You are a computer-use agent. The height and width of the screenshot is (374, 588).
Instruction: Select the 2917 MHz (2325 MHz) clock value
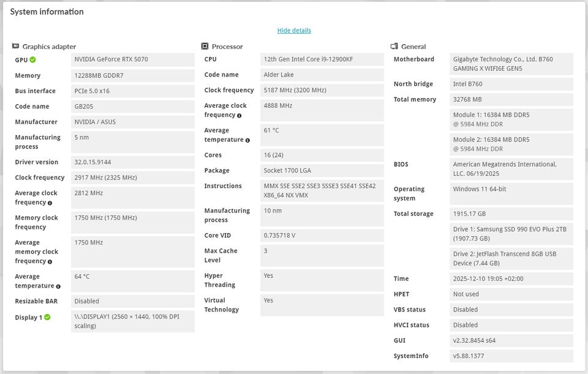click(133, 177)
